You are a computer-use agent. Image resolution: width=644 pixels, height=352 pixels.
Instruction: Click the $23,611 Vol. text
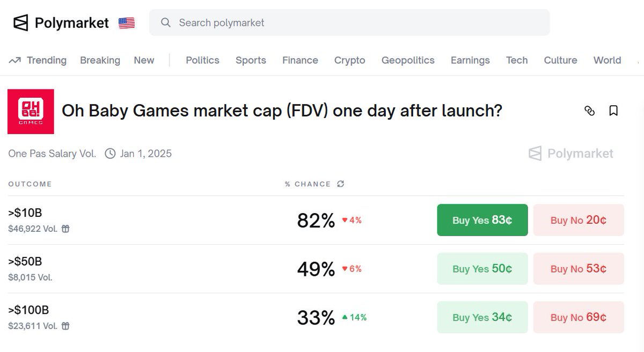33,326
